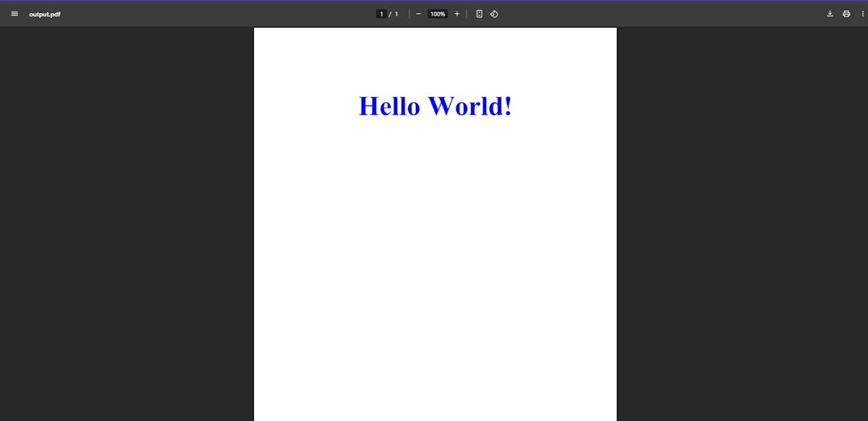Select the 100% zoom level display
The height and width of the screenshot is (421, 868).
[437, 13]
